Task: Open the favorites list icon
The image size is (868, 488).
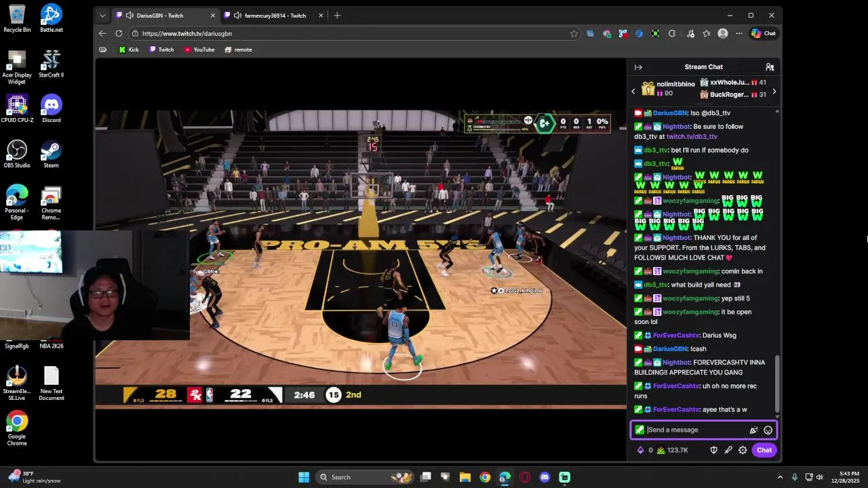Action: click(707, 33)
